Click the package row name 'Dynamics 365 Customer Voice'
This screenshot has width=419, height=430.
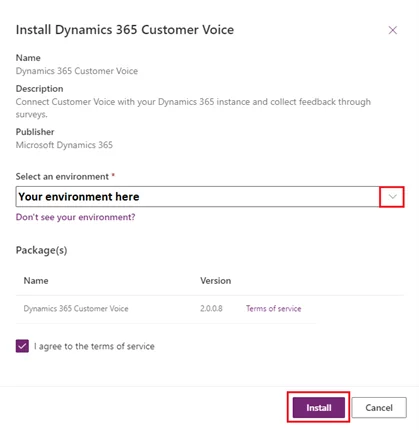point(76,309)
